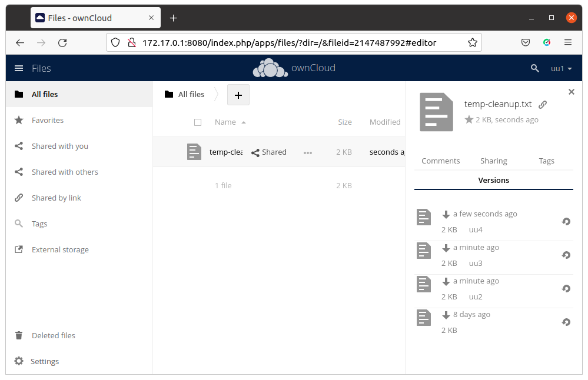Screen dimensions: 588x380
Task: Click the large file preview thumbnail
Action: (436, 112)
